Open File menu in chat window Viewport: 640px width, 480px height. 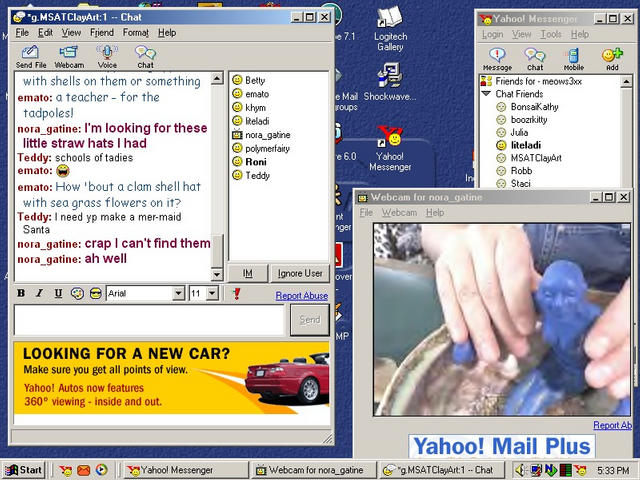tap(22, 33)
